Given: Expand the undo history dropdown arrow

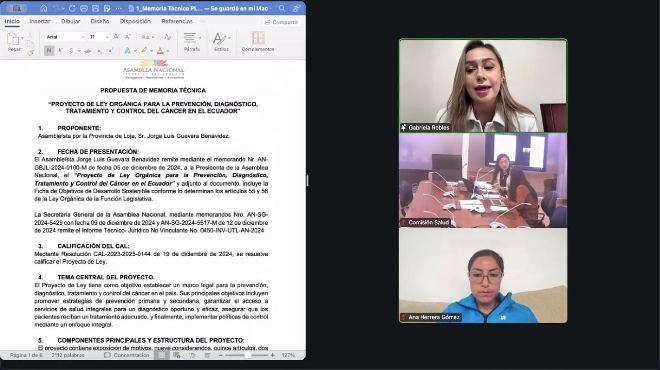Looking at the screenshot, I should 63,8.
